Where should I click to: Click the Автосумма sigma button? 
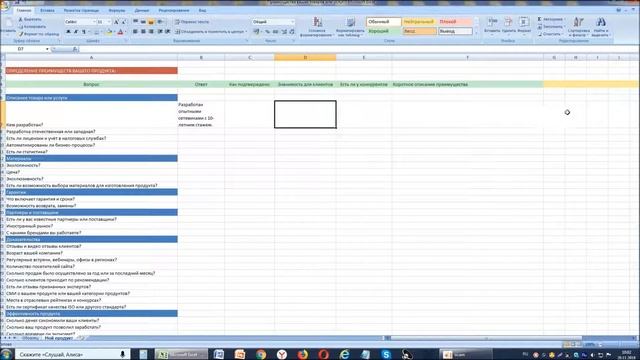click(550, 19)
